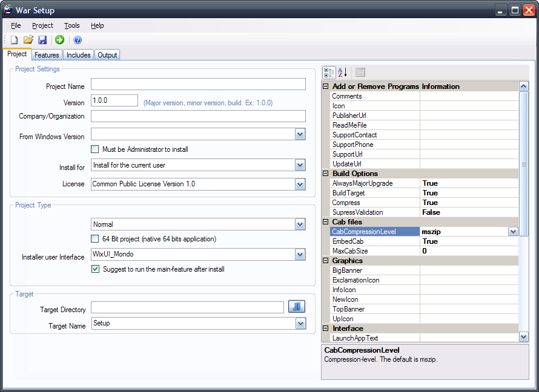Viewport: 539px width, 392px height.
Task: Switch to the Output tab
Action: tap(107, 55)
